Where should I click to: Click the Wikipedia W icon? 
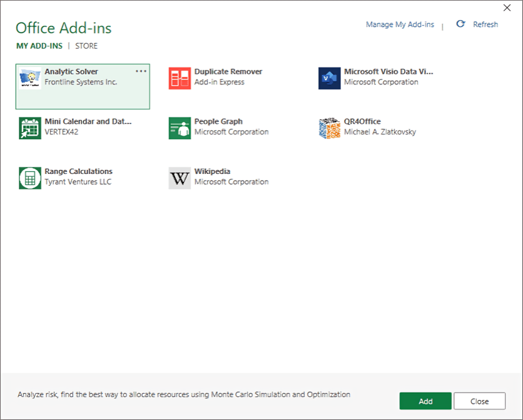coord(180,178)
